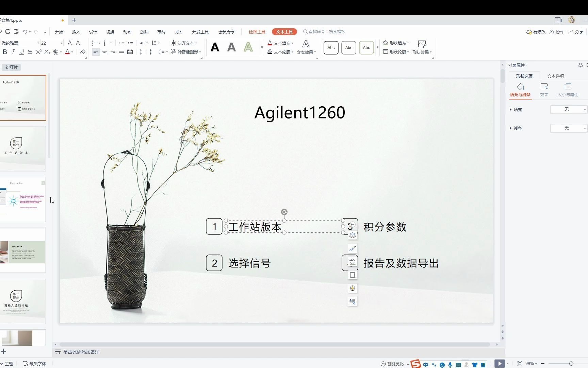Click the text formatting floating icon
Screen dimensions: 588x368
pos(353,301)
